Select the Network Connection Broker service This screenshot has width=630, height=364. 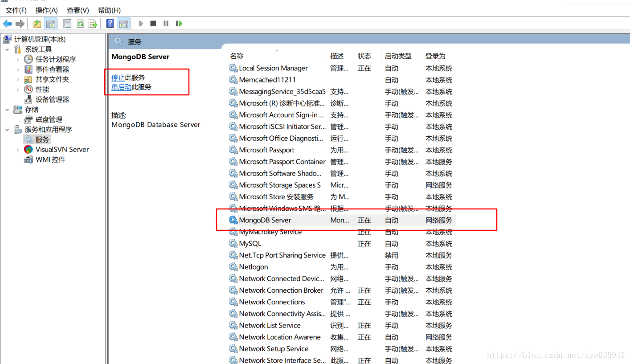click(341, 290)
